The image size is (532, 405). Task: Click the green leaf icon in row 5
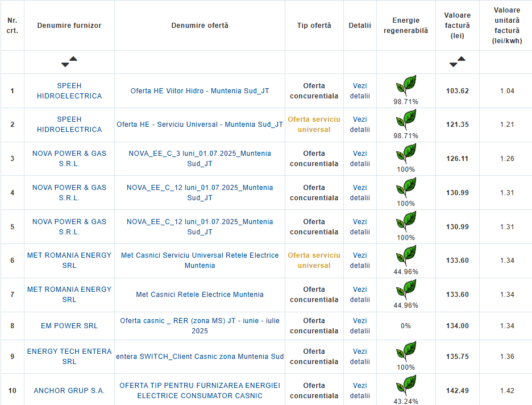tap(406, 221)
